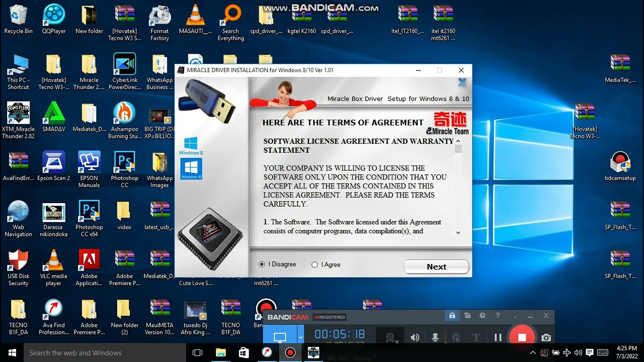Image resolution: width=644 pixels, height=362 pixels.
Task: Toggle Bandicam text overlay tool
Action: (476, 337)
